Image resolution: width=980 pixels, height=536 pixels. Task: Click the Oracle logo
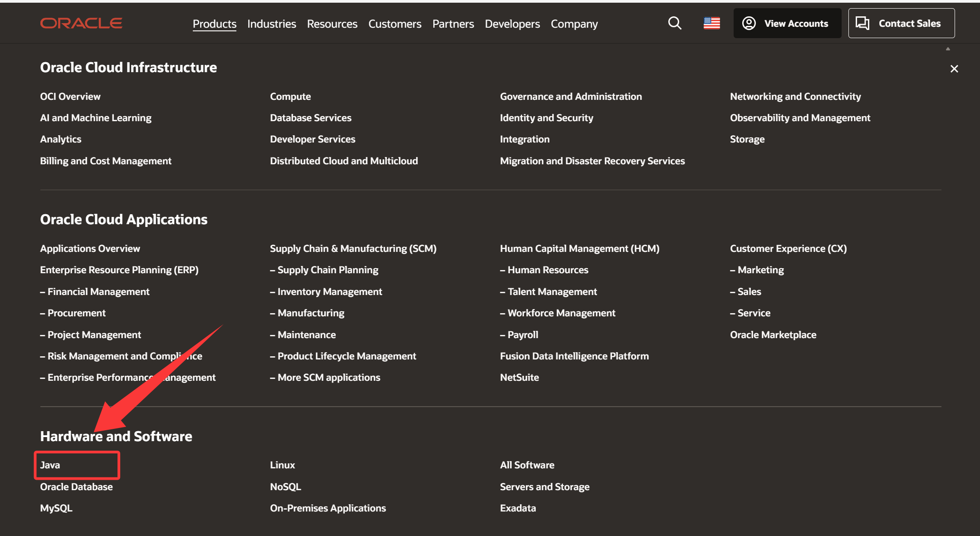[x=81, y=23]
